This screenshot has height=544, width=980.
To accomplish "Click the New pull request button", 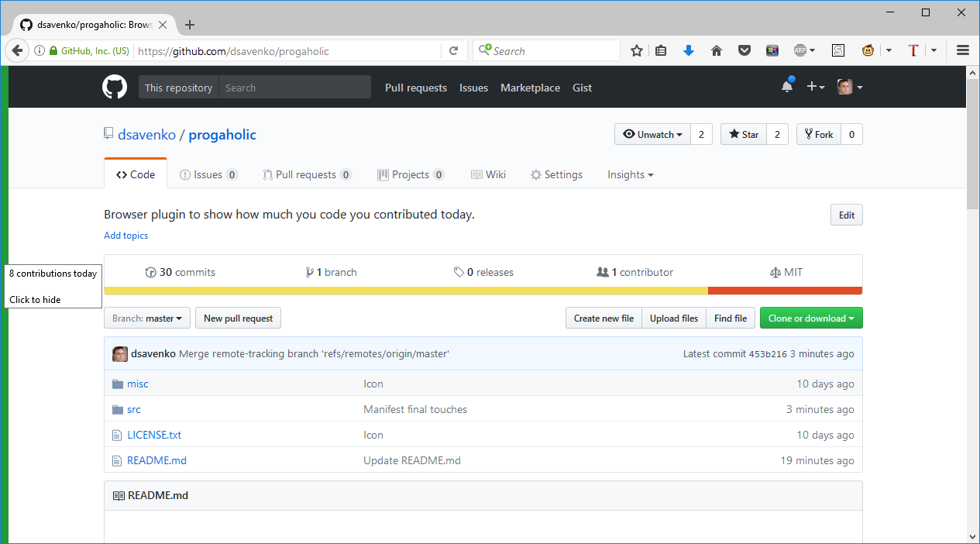I will point(239,318).
